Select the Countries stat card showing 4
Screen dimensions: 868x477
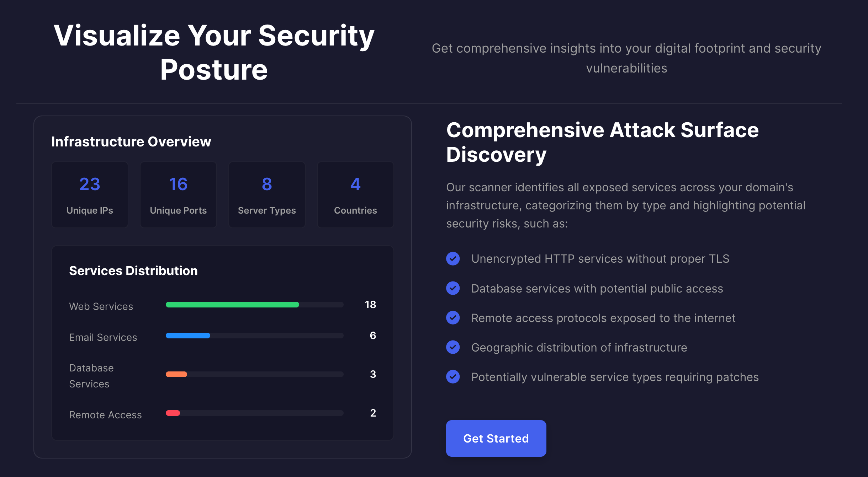[x=355, y=195]
